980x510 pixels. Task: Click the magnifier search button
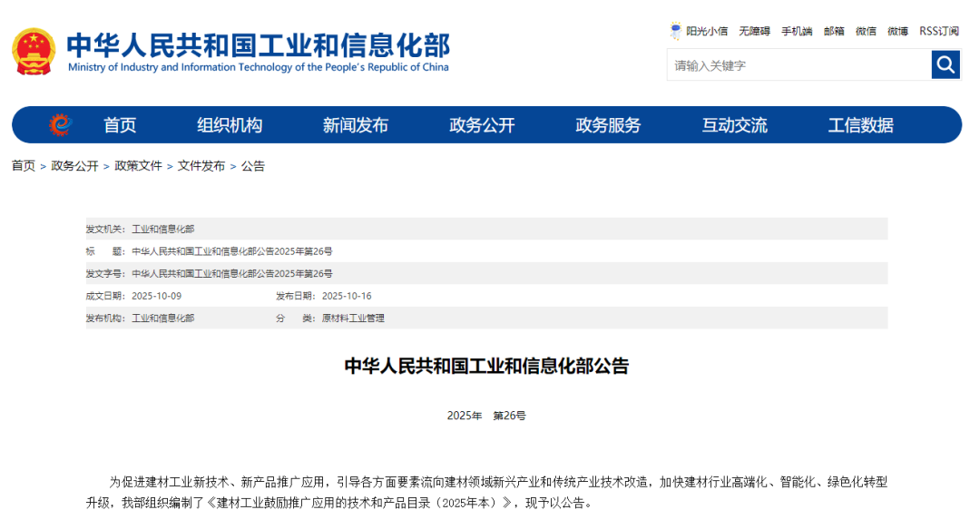[x=946, y=64]
